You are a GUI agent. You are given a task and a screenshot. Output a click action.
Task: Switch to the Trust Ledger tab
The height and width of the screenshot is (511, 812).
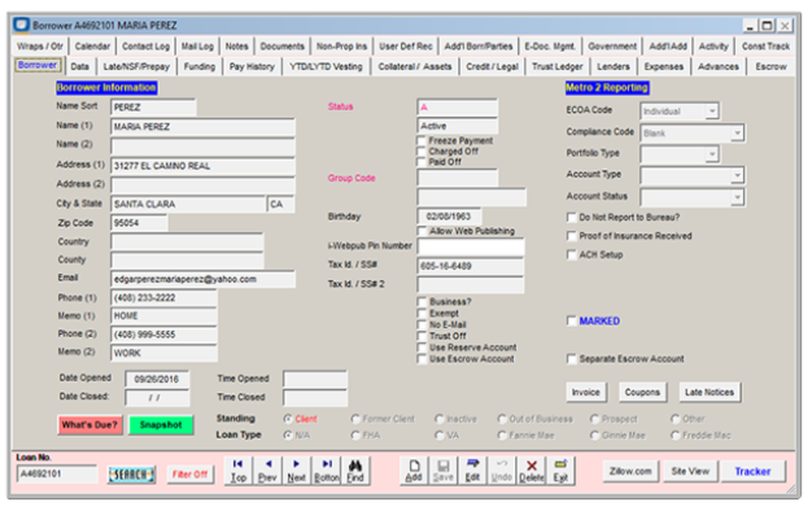pos(557,67)
